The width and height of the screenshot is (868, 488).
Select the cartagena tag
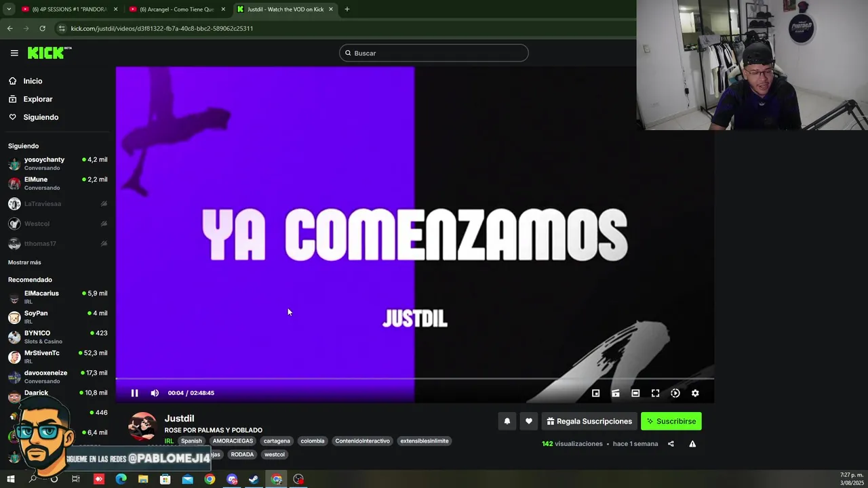[277, 441]
